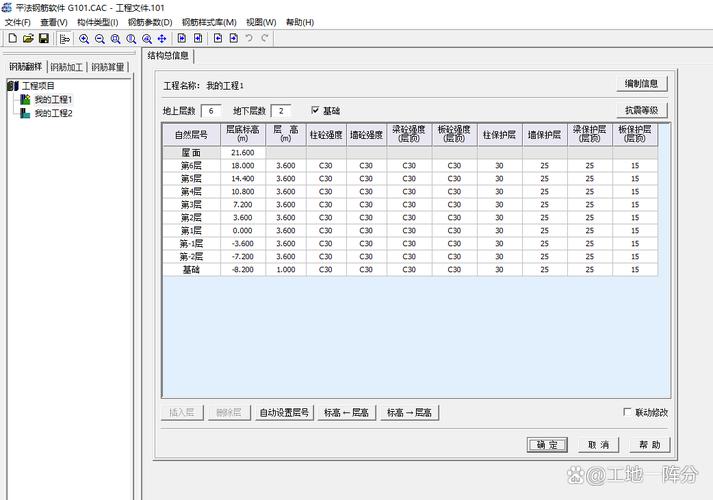Click the 柱砼强度 column header
This screenshot has width=713, height=500.
[x=326, y=135]
